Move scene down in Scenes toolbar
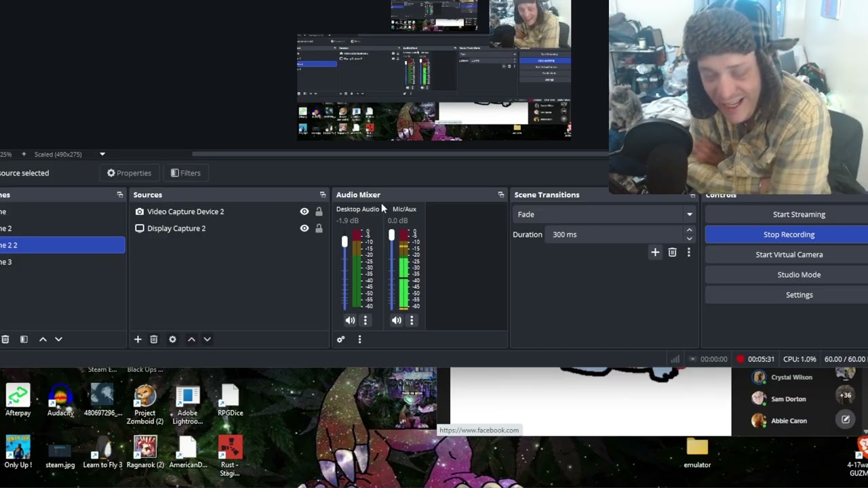 coord(58,339)
